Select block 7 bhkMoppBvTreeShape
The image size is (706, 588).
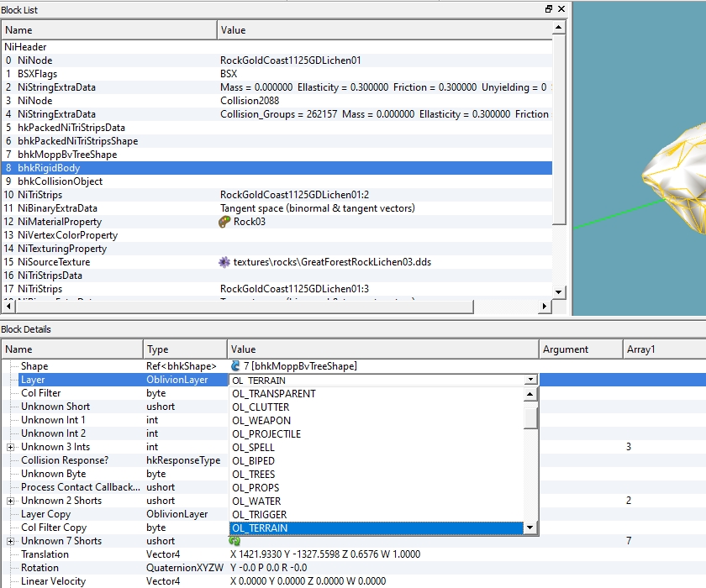click(x=277, y=155)
